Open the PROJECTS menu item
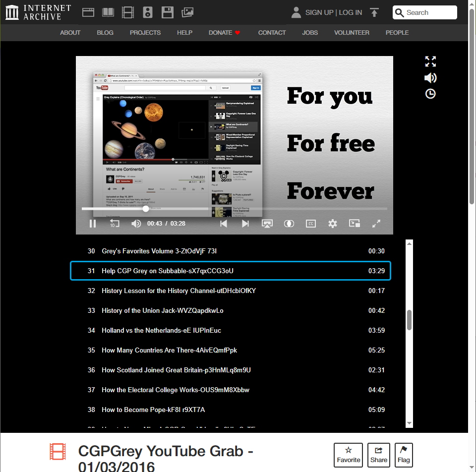Viewport: 476px width, 472px height. tap(145, 33)
